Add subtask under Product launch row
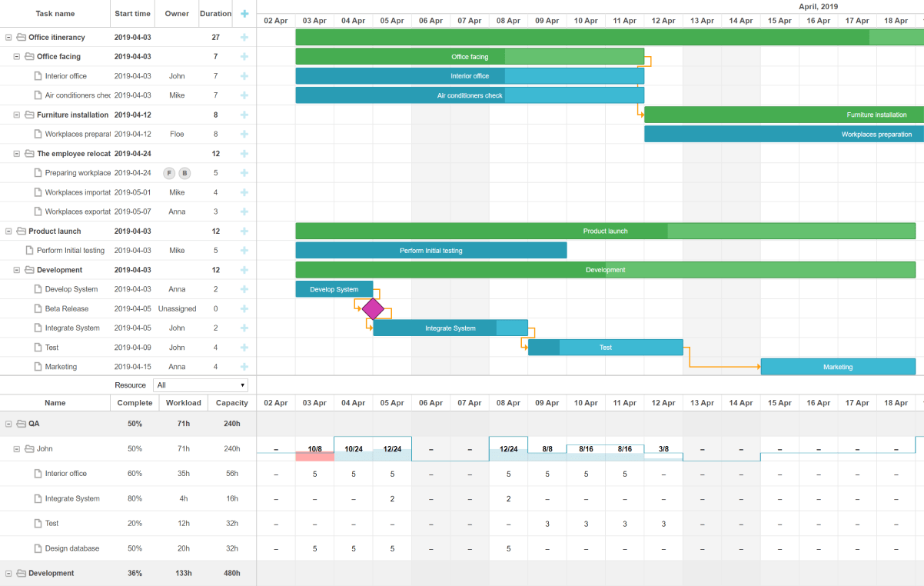924x586 pixels. (x=244, y=231)
